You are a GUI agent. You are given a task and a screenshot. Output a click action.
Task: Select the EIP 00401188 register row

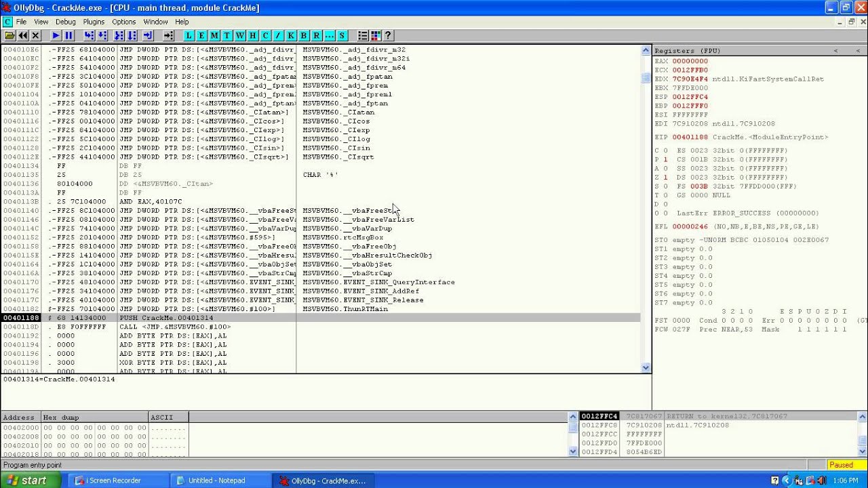(x=741, y=137)
